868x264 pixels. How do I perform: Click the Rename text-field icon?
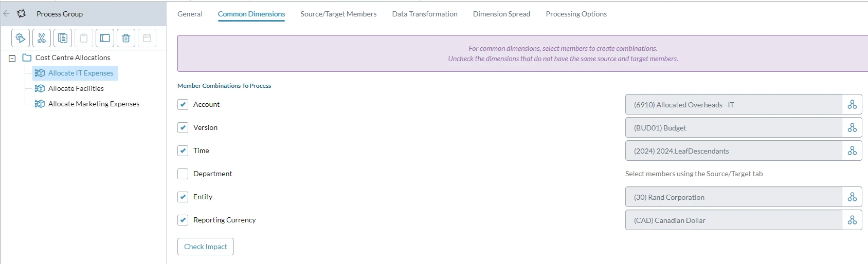[105, 38]
